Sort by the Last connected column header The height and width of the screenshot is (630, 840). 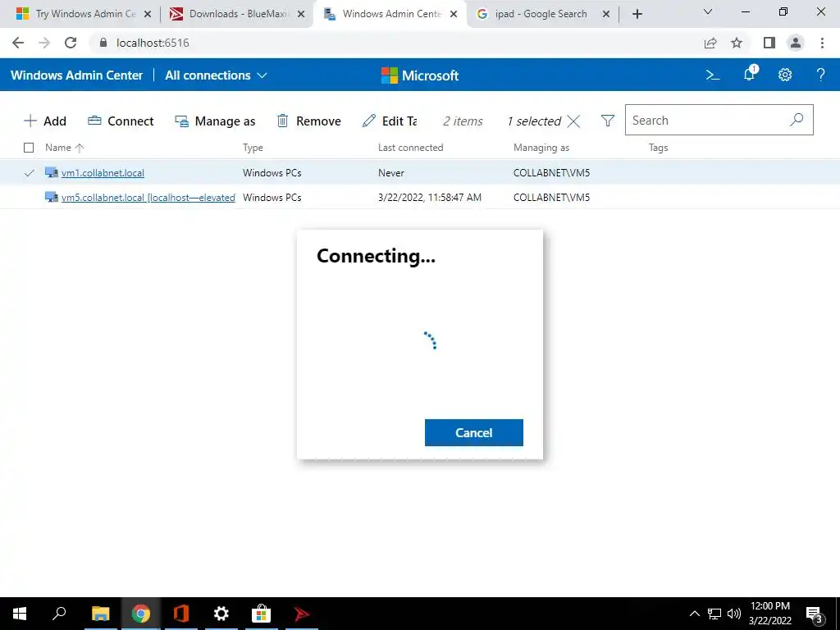410,148
